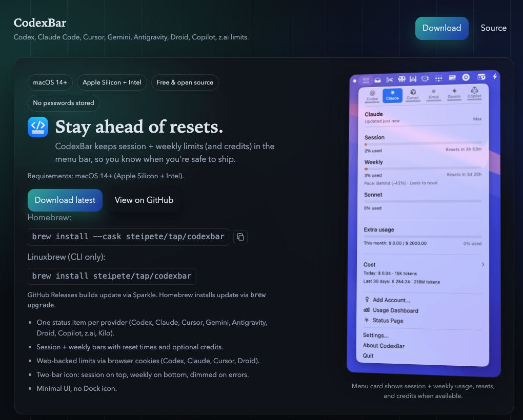This screenshot has width=523, height=420.
Task: Click the memory chip icon in preview menu bar
Action: [x=401, y=79]
